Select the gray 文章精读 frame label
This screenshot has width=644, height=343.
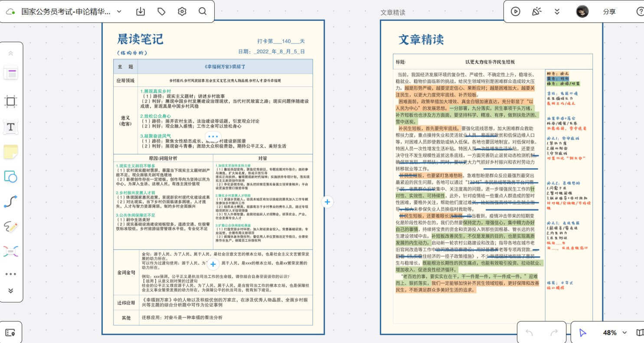click(x=393, y=13)
